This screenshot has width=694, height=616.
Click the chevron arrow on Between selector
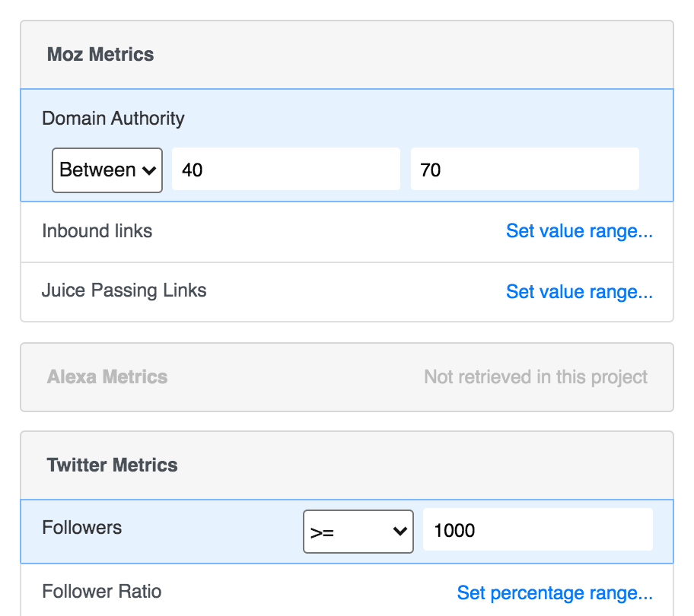[149, 170]
